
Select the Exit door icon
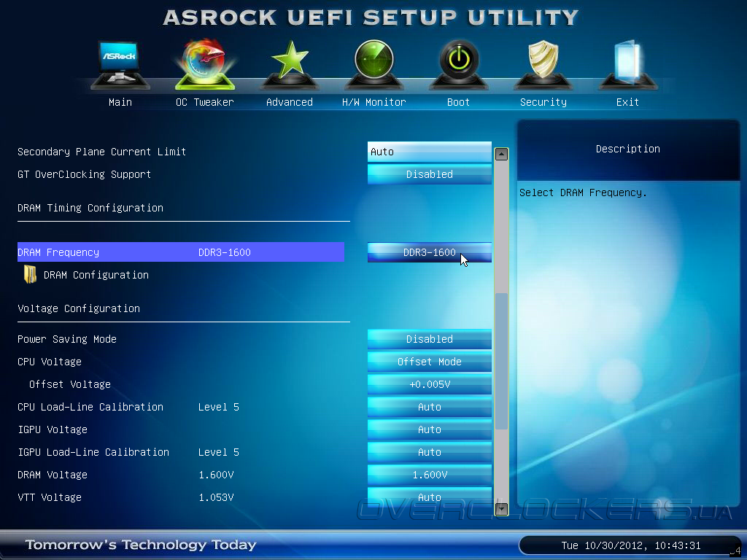pos(628,65)
